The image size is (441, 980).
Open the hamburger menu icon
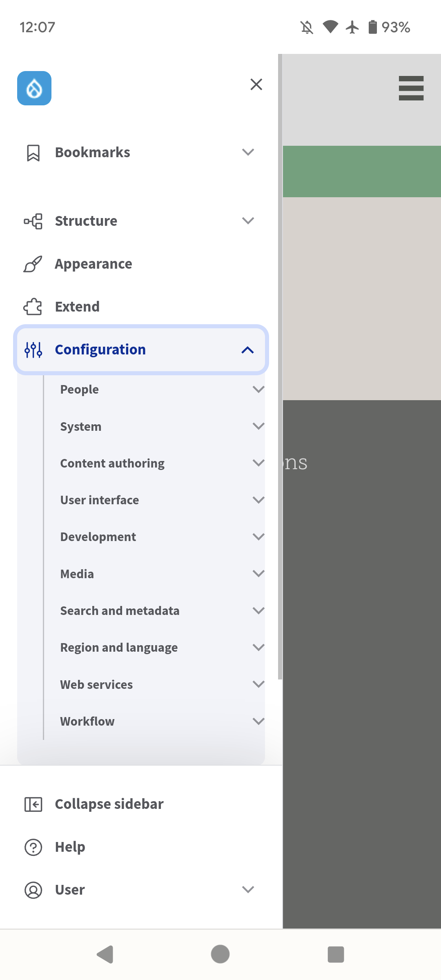coord(411,88)
